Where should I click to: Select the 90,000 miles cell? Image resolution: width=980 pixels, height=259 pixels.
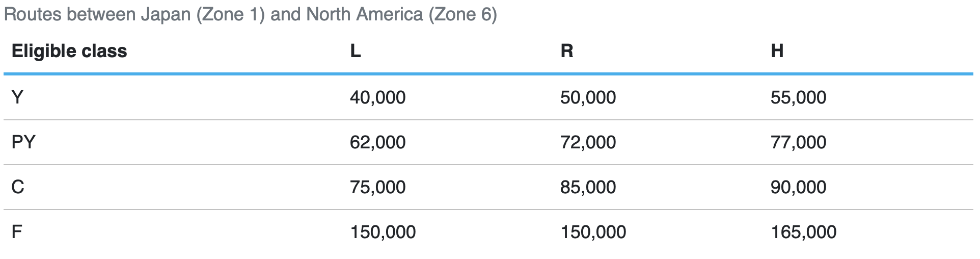pos(798,187)
